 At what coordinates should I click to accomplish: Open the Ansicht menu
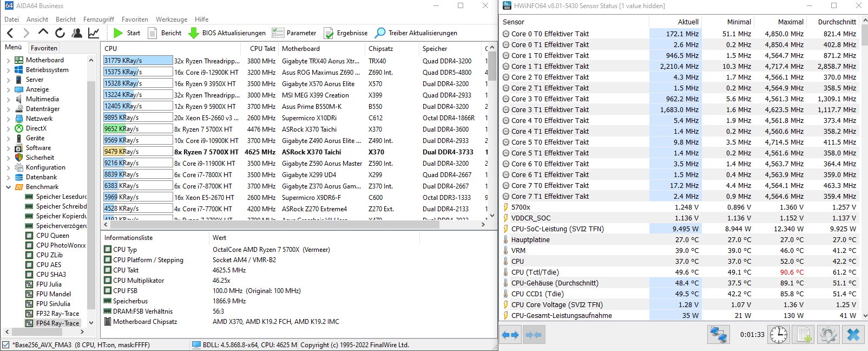click(37, 19)
